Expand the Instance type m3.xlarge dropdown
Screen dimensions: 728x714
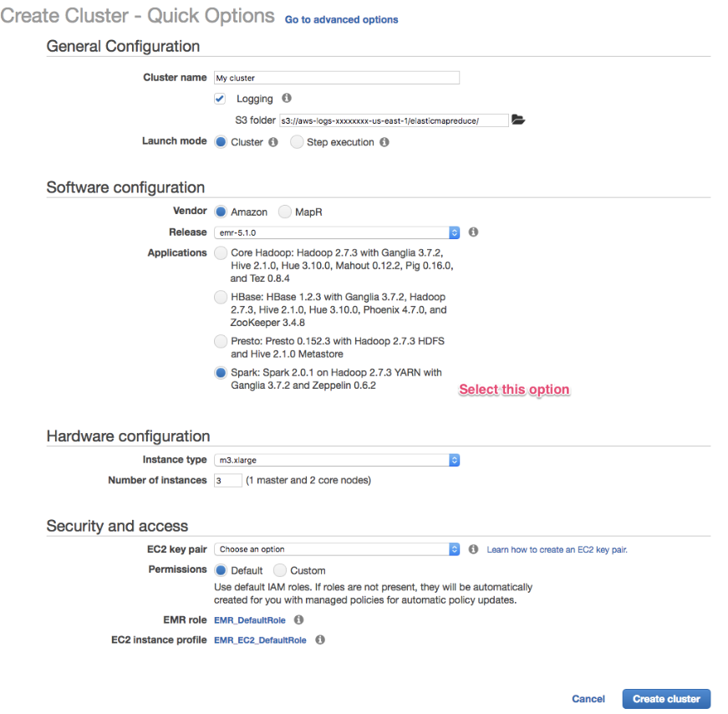click(337, 460)
